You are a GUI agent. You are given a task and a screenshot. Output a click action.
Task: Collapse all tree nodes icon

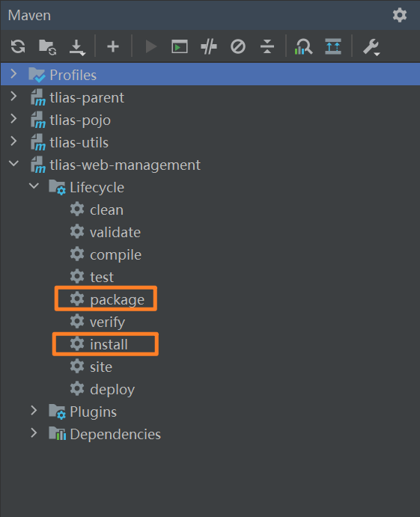(x=267, y=46)
